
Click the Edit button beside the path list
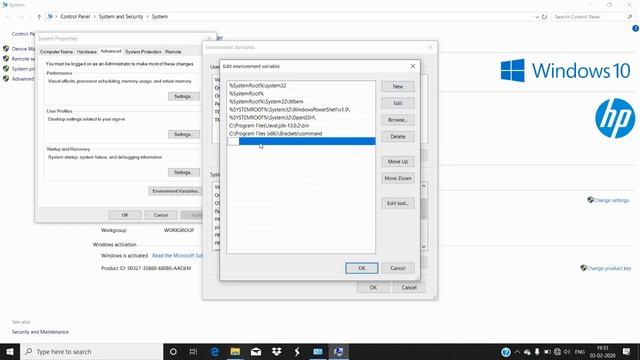398,103
